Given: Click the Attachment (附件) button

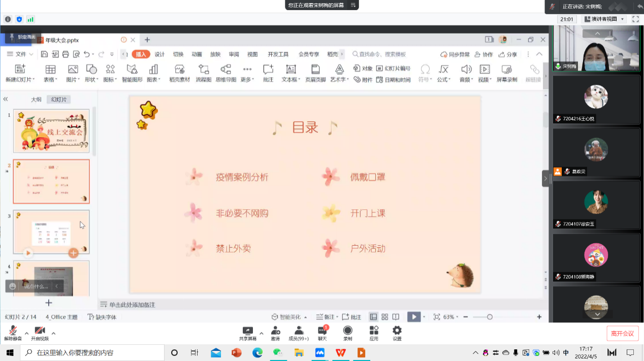Looking at the screenshot, I should point(363,80).
